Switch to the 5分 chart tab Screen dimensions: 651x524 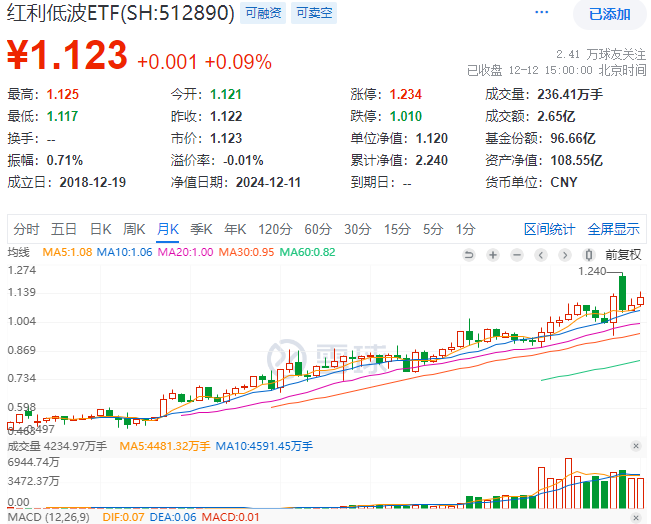point(433,229)
